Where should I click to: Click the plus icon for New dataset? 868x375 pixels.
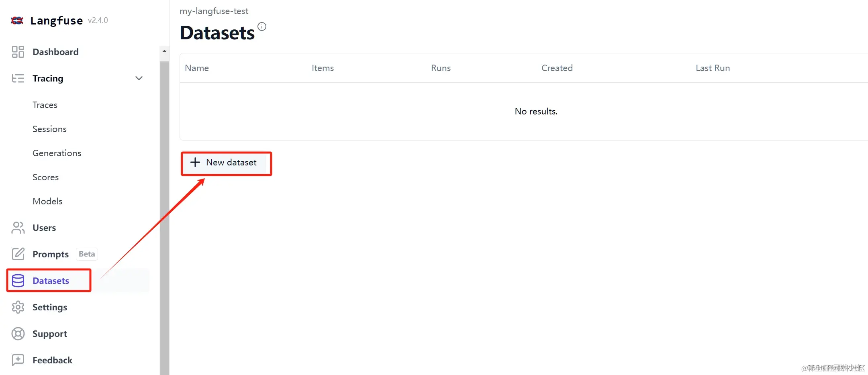pyautogui.click(x=195, y=162)
